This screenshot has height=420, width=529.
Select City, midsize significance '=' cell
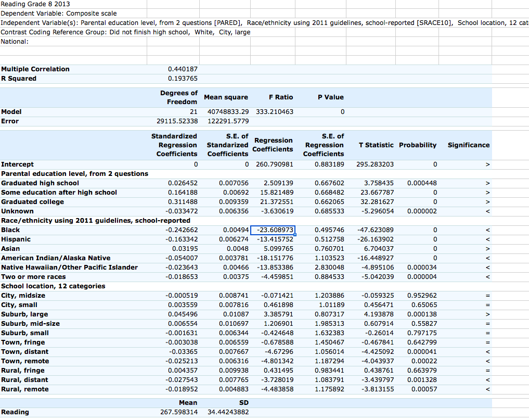pyautogui.click(x=487, y=296)
